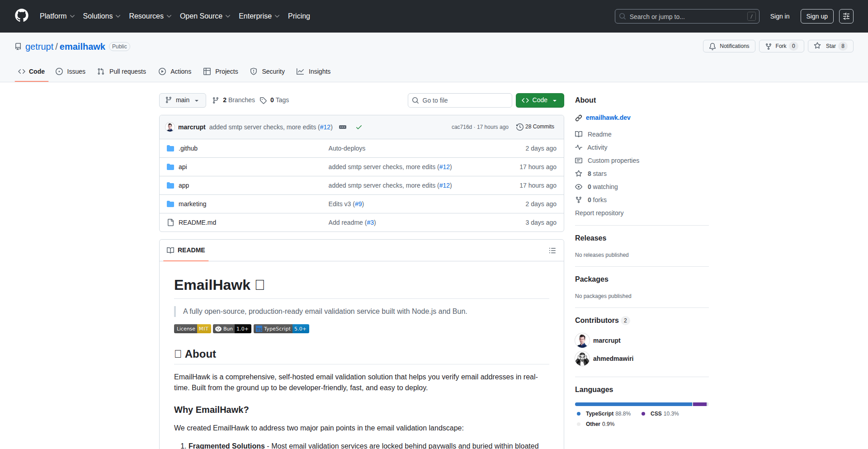This screenshot has width=868, height=449.
Task: Select the README tab heading
Action: [186, 250]
